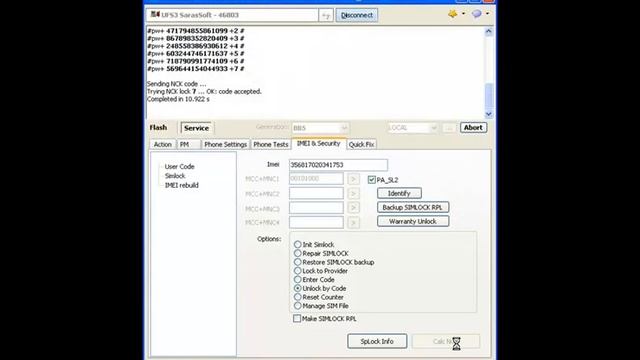The height and width of the screenshot is (360, 640).
Task: Click 'Completed in 10.922 s' log line
Action: [178, 99]
